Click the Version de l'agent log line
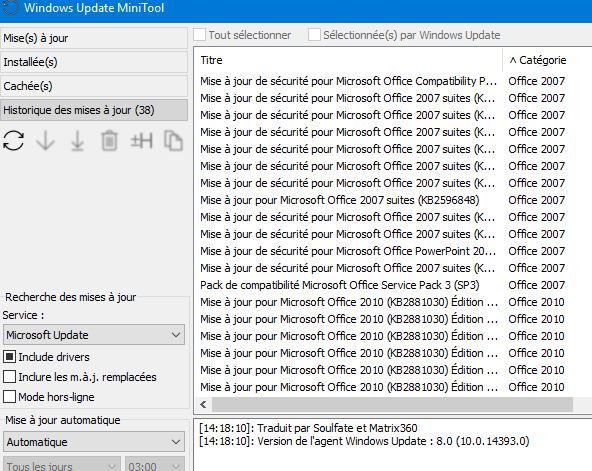Screen dimensions: 592x471 [x=364, y=441]
